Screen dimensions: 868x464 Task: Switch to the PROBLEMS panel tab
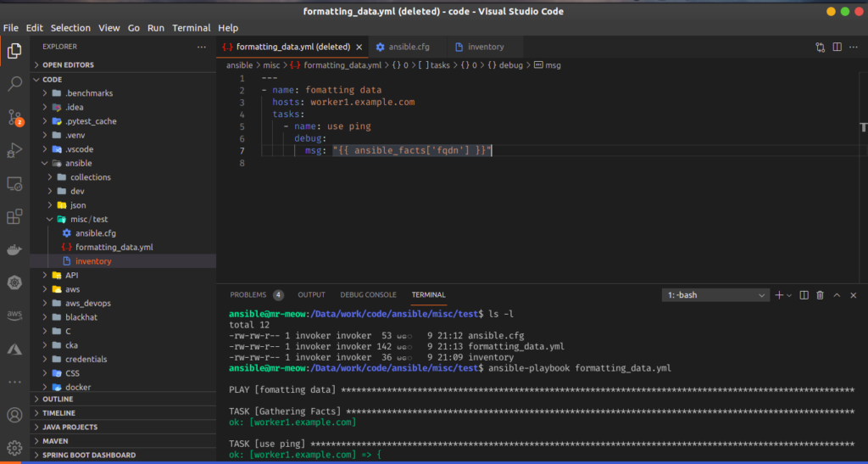click(x=256, y=295)
